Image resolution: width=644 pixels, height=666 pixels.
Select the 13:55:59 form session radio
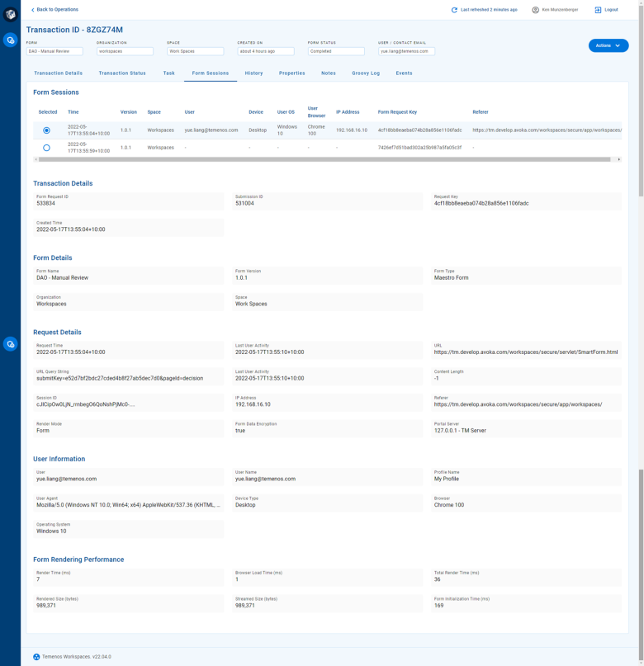pos(47,148)
